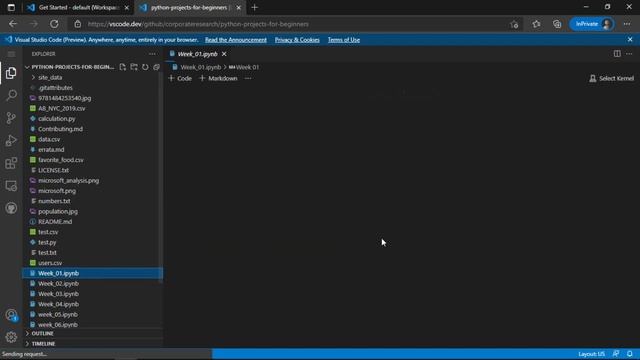Switch to python-projects-for-beginners browser tab
Screen dimensions: 640x360
coord(190,7)
